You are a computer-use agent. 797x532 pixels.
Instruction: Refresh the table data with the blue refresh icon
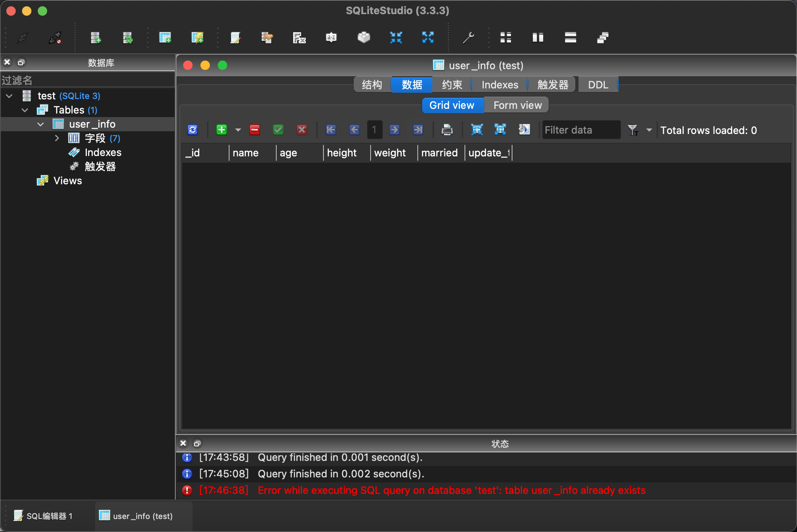click(192, 130)
